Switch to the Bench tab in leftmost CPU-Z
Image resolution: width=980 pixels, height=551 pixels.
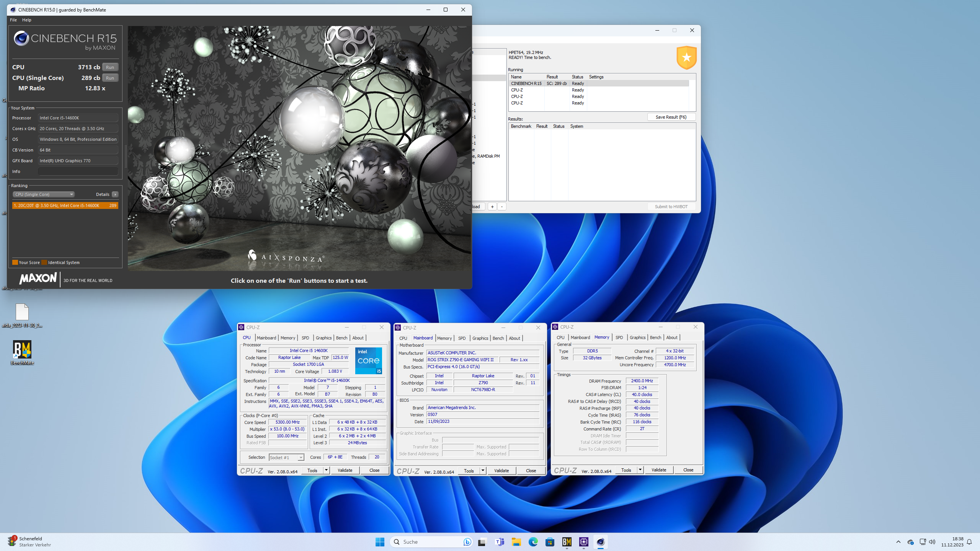point(341,337)
